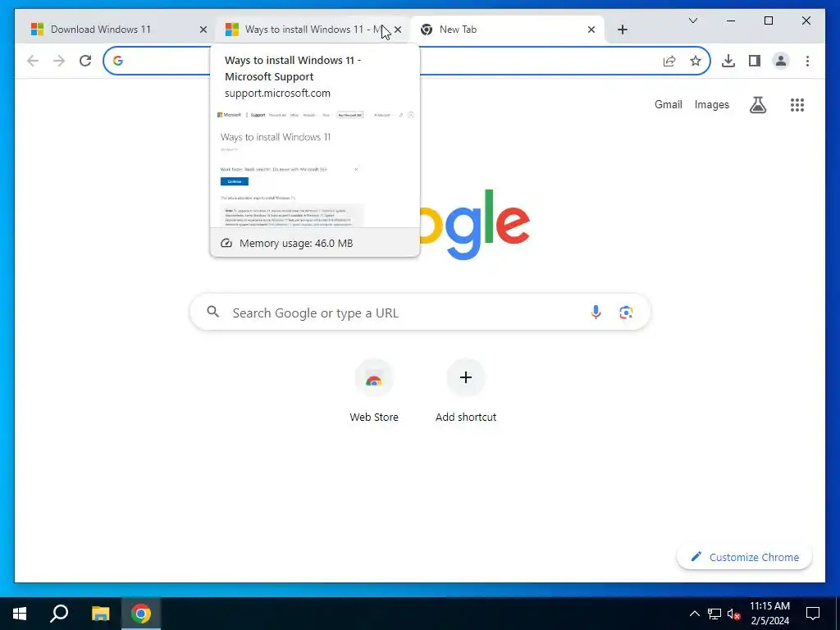
Task: Open the Google apps grid
Action: pyautogui.click(x=797, y=104)
